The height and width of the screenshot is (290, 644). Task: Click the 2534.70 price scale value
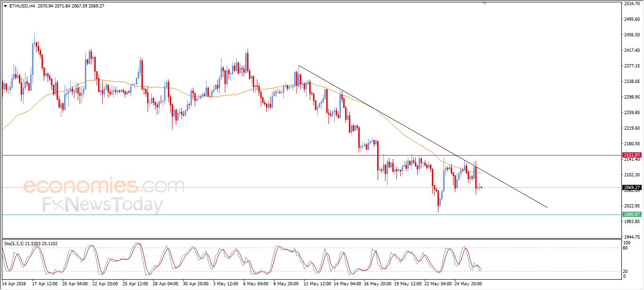pyautogui.click(x=632, y=4)
